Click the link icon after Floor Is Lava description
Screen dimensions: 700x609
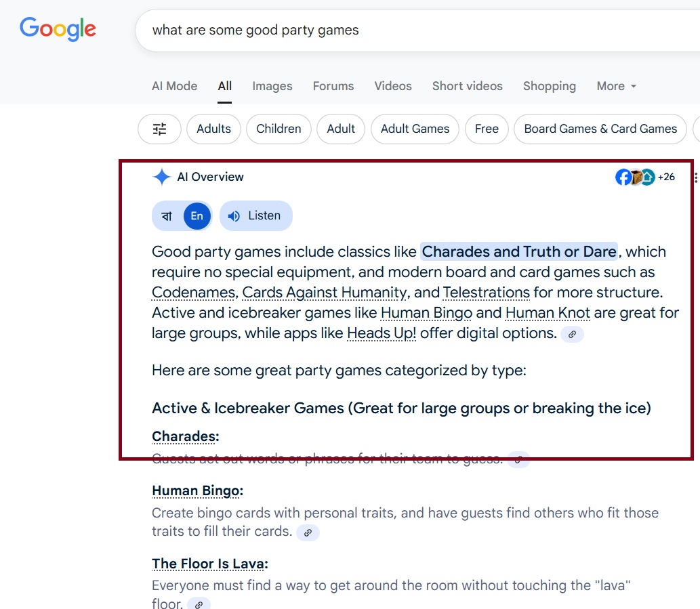click(199, 604)
